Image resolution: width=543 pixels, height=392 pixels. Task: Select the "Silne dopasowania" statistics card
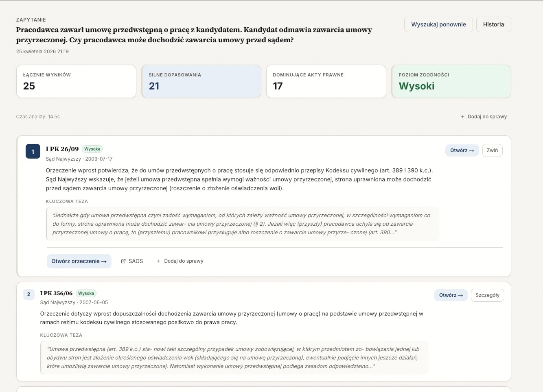tap(201, 81)
